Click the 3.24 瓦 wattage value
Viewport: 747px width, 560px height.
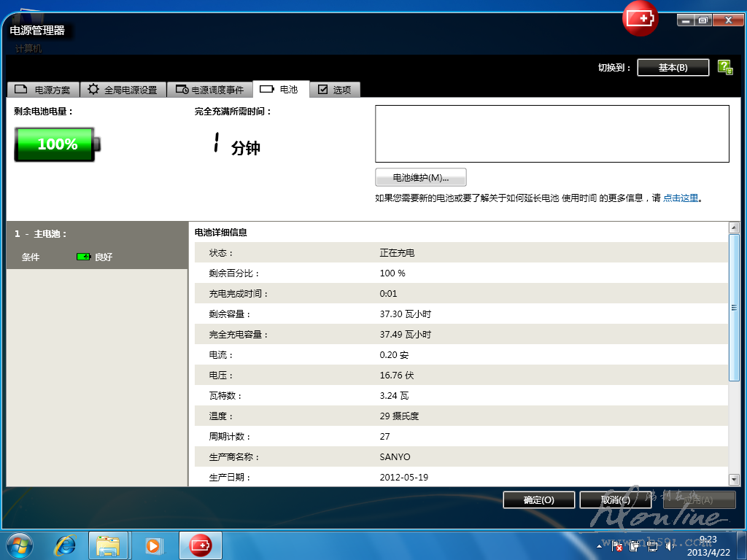[394, 396]
